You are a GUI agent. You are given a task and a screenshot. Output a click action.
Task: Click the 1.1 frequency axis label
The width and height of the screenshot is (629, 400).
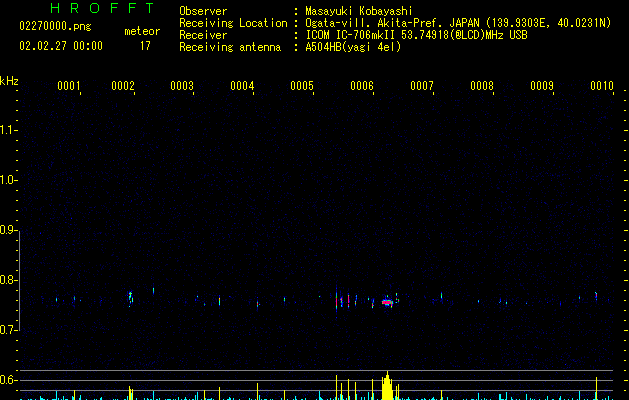(x=8, y=130)
